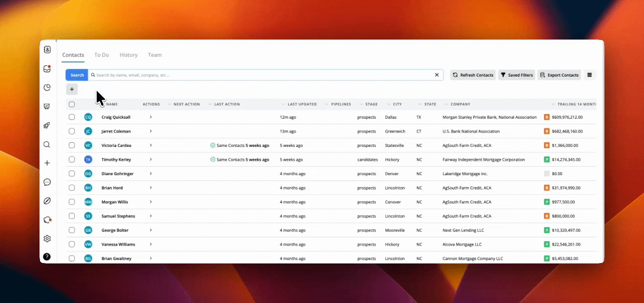The image size is (644, 303).
Task: Switch to the To Do tab
Action: 101,55
